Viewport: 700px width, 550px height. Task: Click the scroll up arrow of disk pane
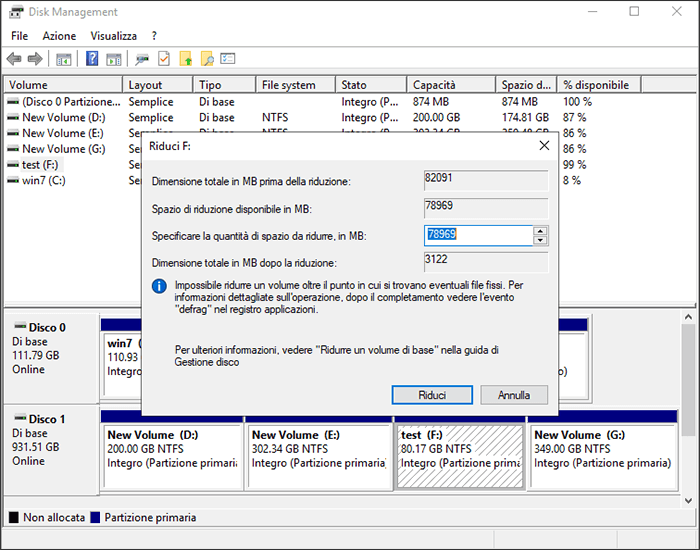pyautogui.click(x=688, y=317)
